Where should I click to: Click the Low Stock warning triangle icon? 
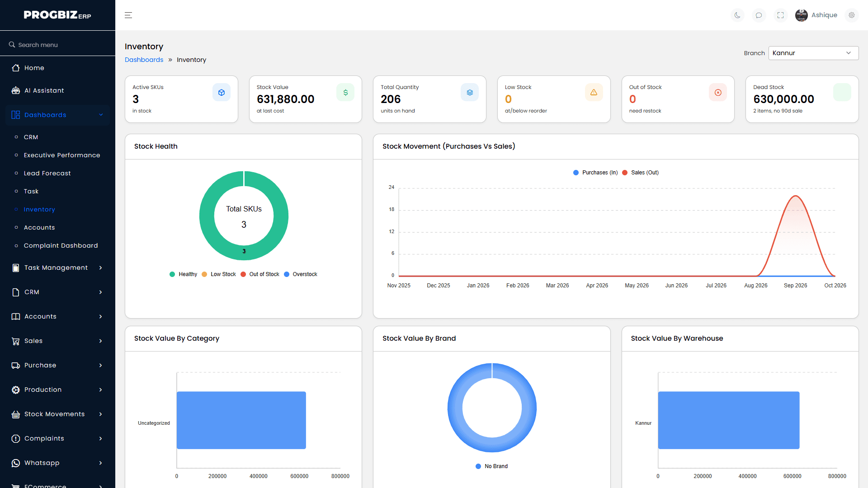594,93
